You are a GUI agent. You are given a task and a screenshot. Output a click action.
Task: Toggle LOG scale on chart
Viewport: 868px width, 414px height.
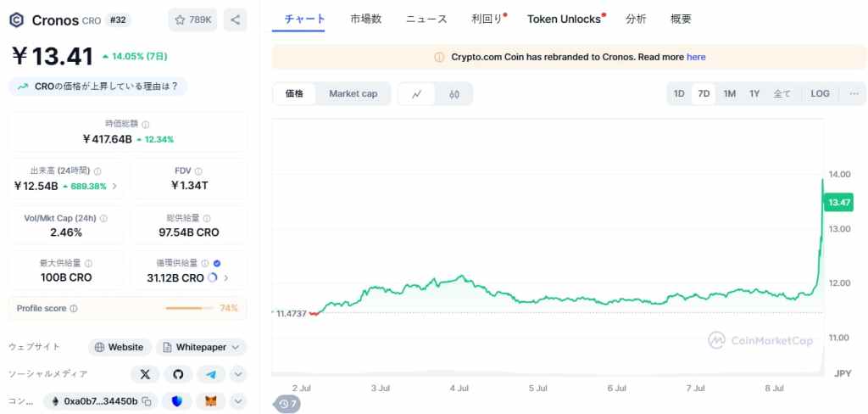pos(821,93)
